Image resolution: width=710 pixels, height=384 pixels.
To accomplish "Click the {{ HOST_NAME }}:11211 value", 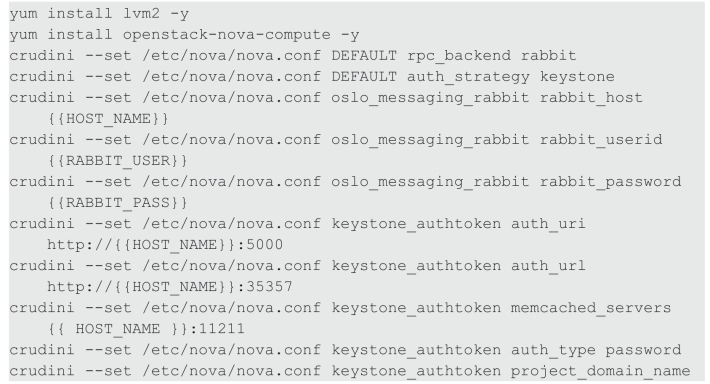I will coord(146,329).
